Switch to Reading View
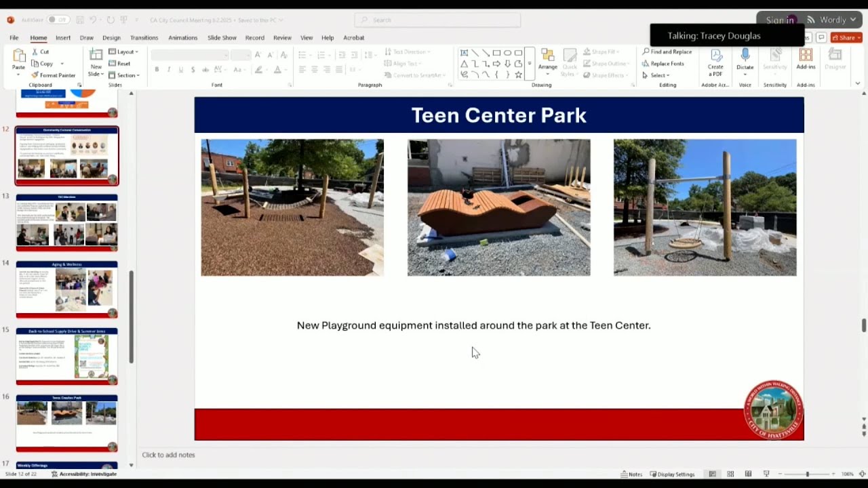This screenshot has height=488, width=868. point(748,474)
